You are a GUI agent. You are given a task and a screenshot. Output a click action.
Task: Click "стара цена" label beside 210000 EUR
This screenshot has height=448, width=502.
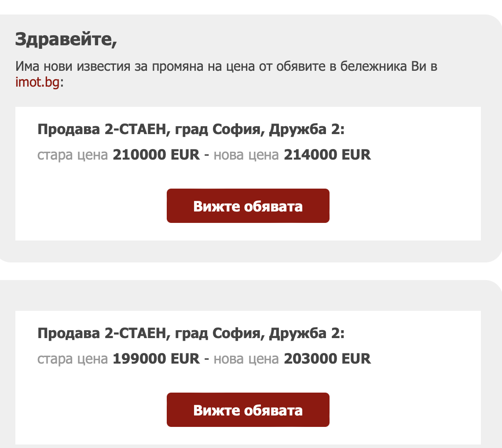click(x=73, y=155)
